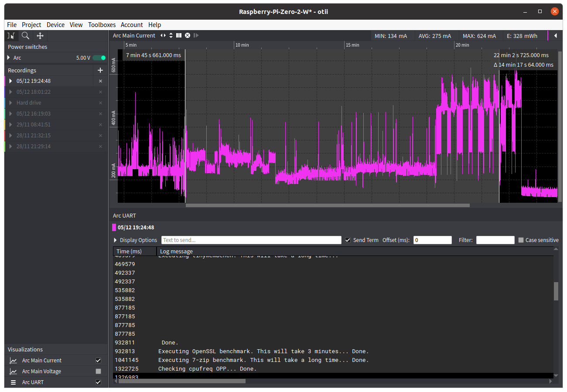
Task: Click the Filter input field
Action: [495, 240]
